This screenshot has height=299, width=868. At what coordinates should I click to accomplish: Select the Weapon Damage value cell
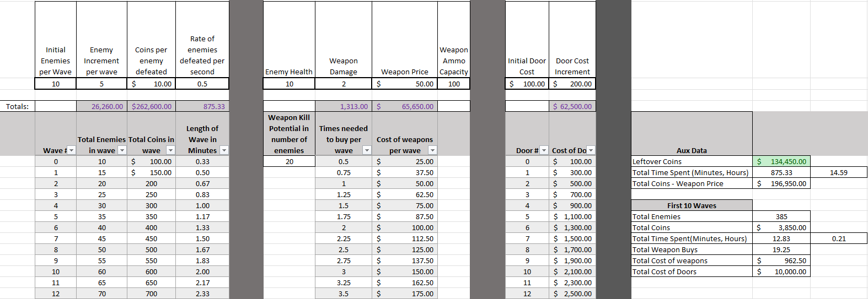(344, 84)
